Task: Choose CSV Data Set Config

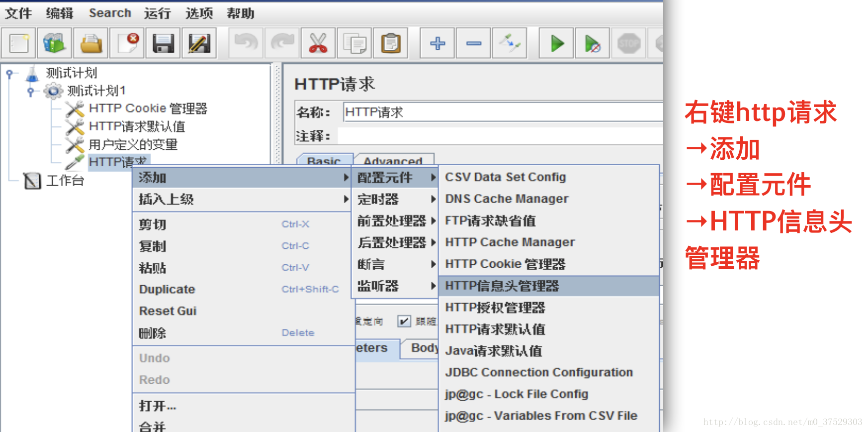Action: pos(549,177)
